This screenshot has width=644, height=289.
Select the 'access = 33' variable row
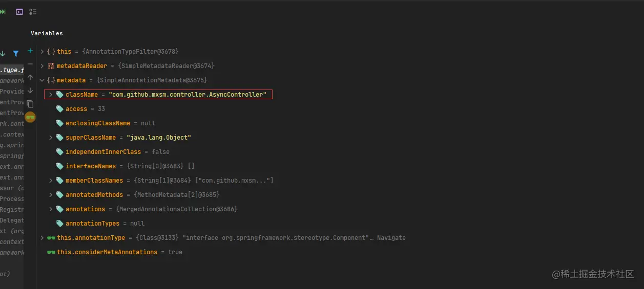340,109
